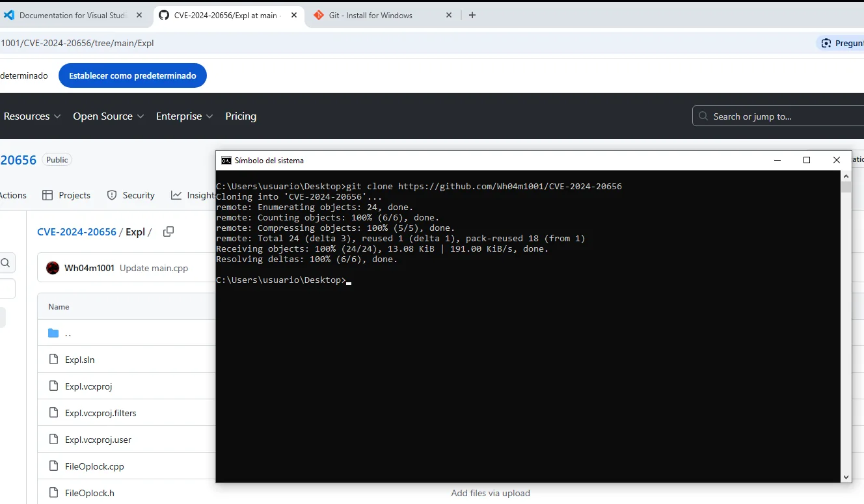Screen dimensions: 864x504
Task: Open the Insights repository tab
Action: (193, 195)
